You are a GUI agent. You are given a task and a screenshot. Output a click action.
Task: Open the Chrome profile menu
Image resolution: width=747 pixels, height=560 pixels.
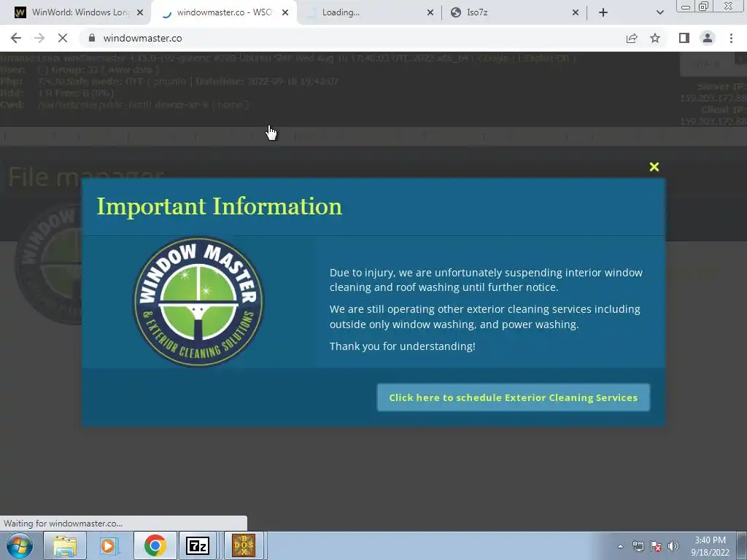pyautogui.click(x=708, y=38)
